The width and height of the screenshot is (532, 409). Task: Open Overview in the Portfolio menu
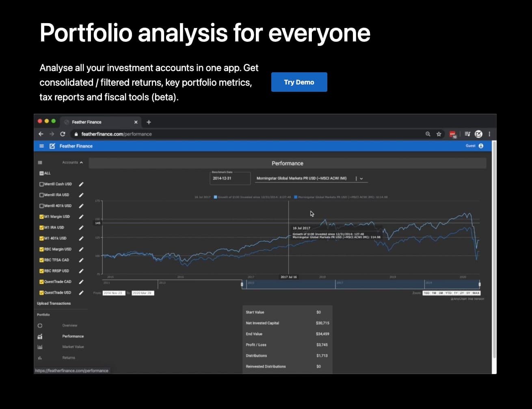(70, 326)
